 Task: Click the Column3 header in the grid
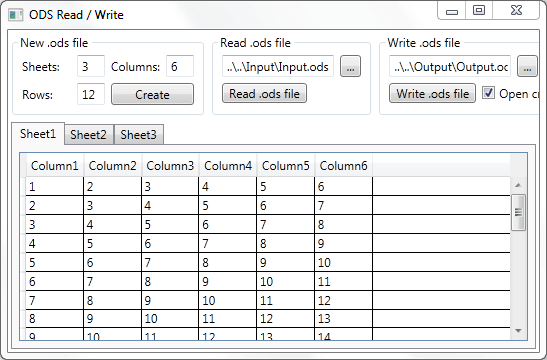coord(170,166)
